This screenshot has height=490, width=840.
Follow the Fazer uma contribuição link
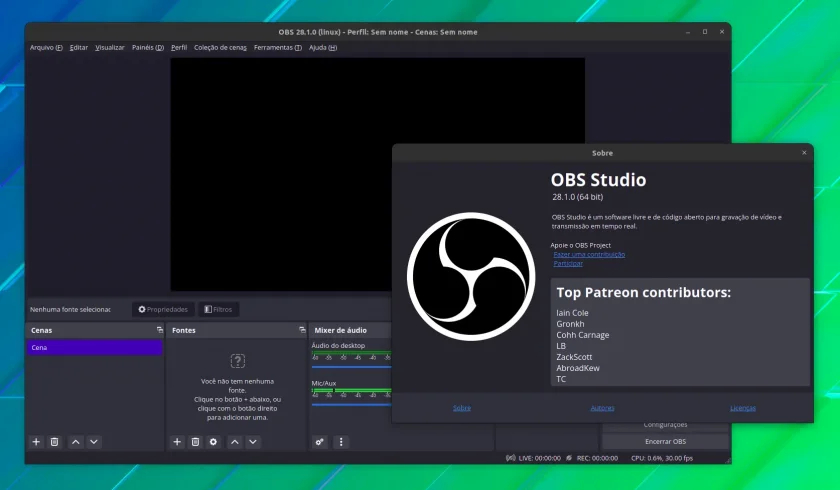click(x=589, y=254)
